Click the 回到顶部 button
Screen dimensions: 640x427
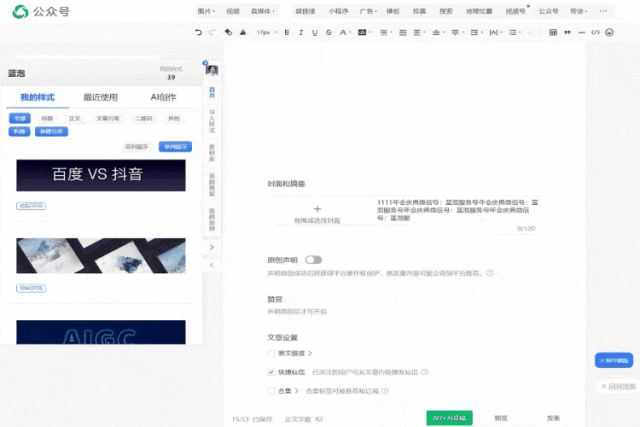[x=618, y=386]
